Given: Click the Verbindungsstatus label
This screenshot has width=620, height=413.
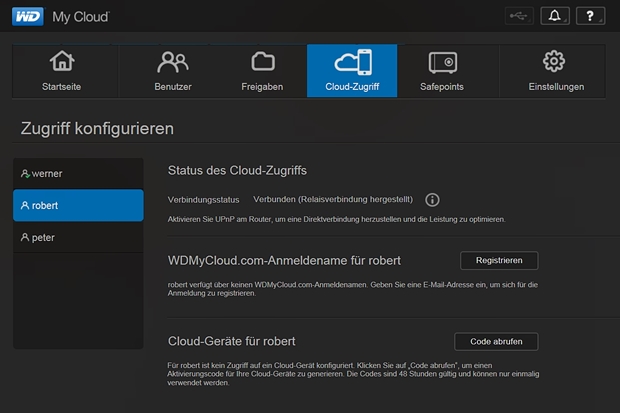Looking at the screenshot, I should pyautogui.click(x=203, y=200).
